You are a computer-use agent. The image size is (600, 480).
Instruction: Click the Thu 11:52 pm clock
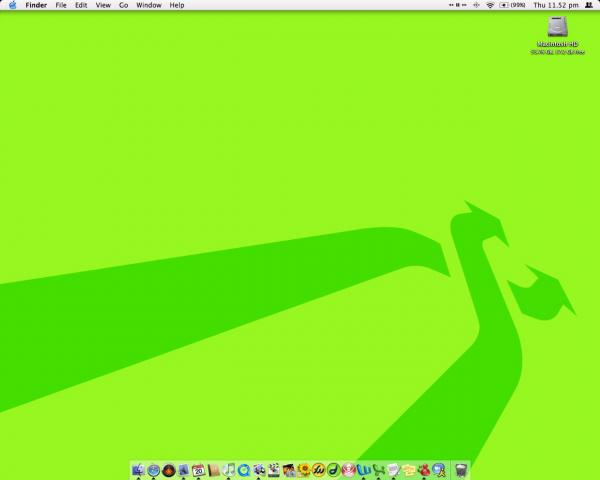(x=556, y=5)
